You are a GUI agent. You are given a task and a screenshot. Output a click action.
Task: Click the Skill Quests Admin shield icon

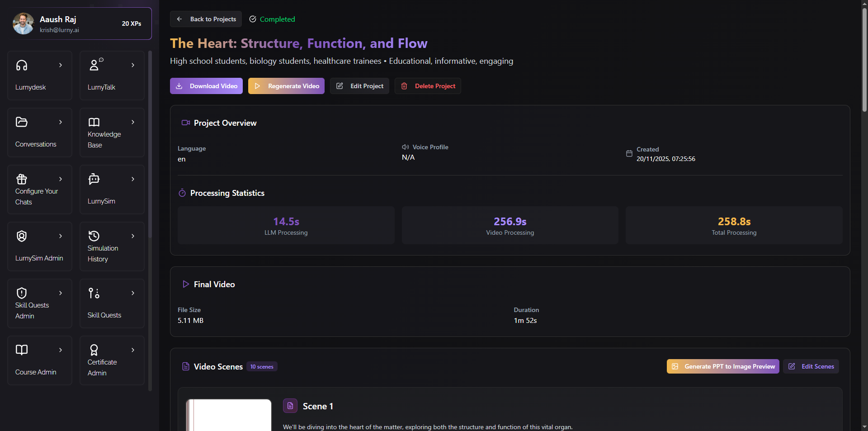(x=22, y=293)
